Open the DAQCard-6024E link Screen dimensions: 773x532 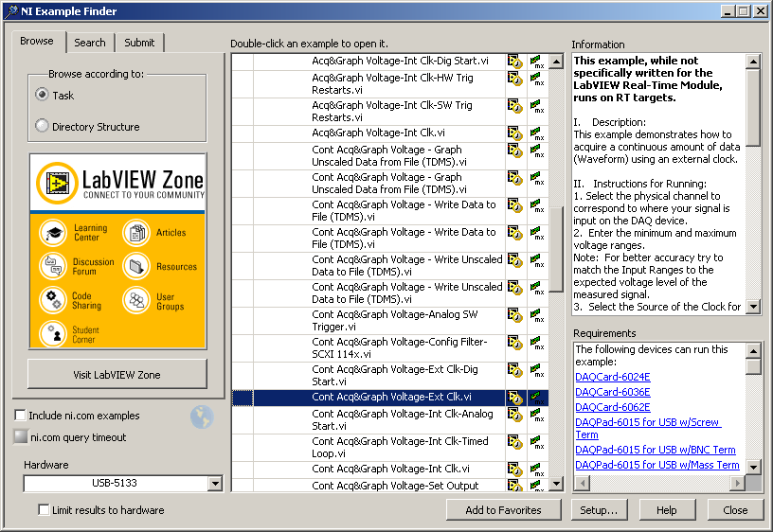click(x=613, y=377)
